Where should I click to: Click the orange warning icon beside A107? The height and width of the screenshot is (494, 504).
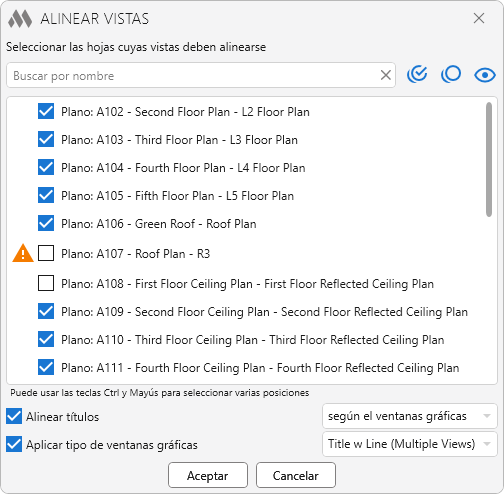23,253
